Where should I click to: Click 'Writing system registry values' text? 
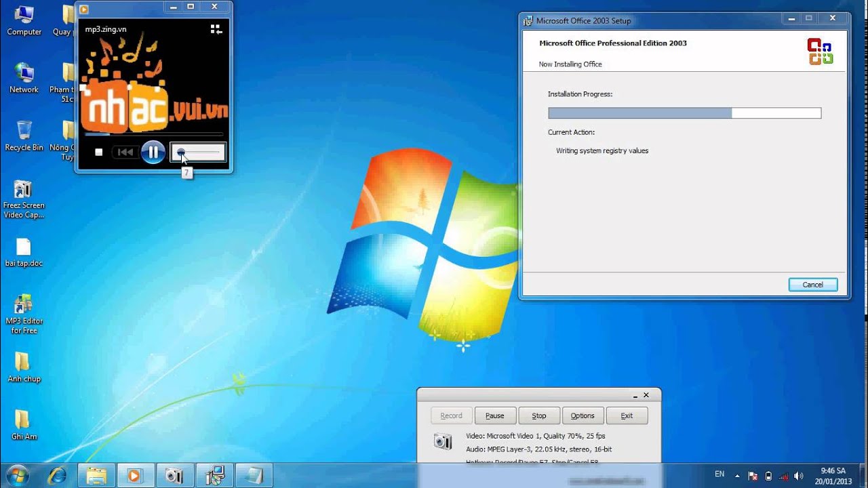click(x=602, y=151)
